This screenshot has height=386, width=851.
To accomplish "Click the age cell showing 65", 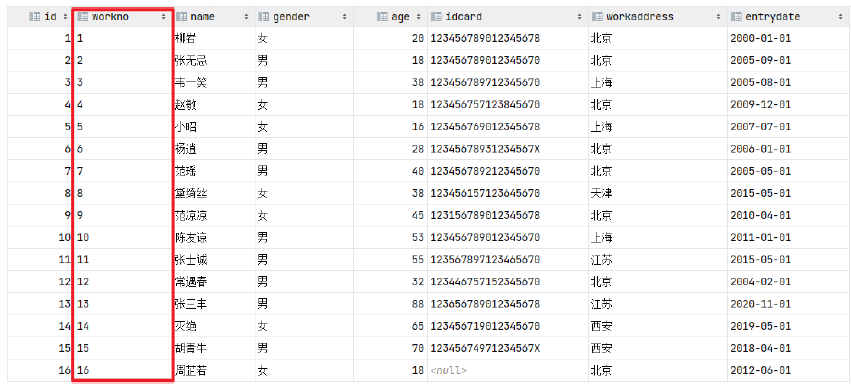I will click(390, 327).
